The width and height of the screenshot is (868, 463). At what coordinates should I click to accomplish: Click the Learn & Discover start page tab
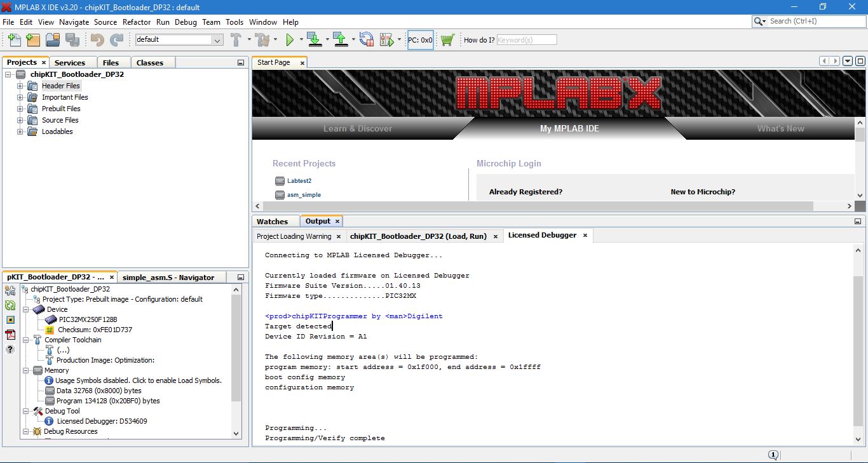[358, 129]
